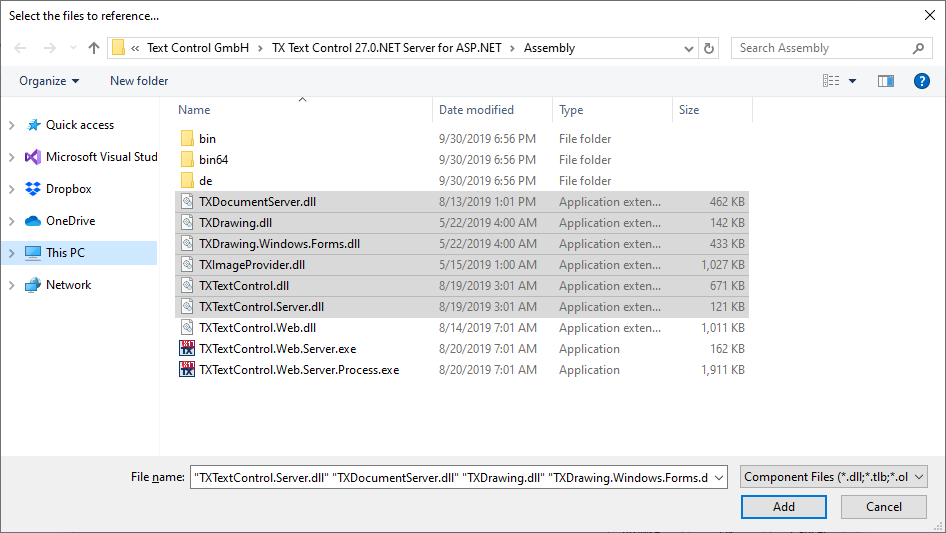Select TX Text Control 27.0.NET Server breadcrumb

point(386,48)
